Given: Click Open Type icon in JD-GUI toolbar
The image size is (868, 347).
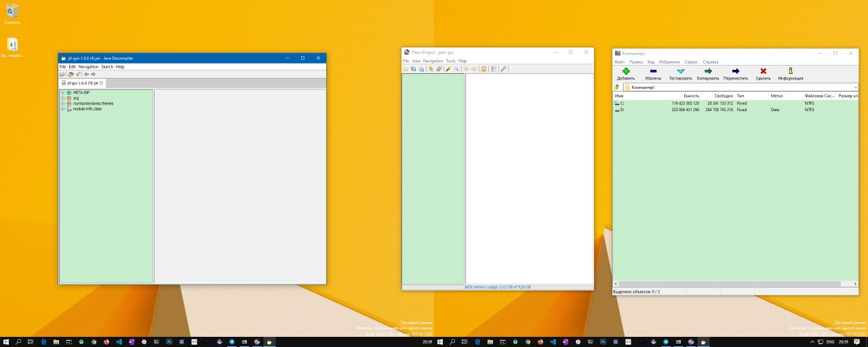Looking at the screenshot, I should (x=71, y=74).
